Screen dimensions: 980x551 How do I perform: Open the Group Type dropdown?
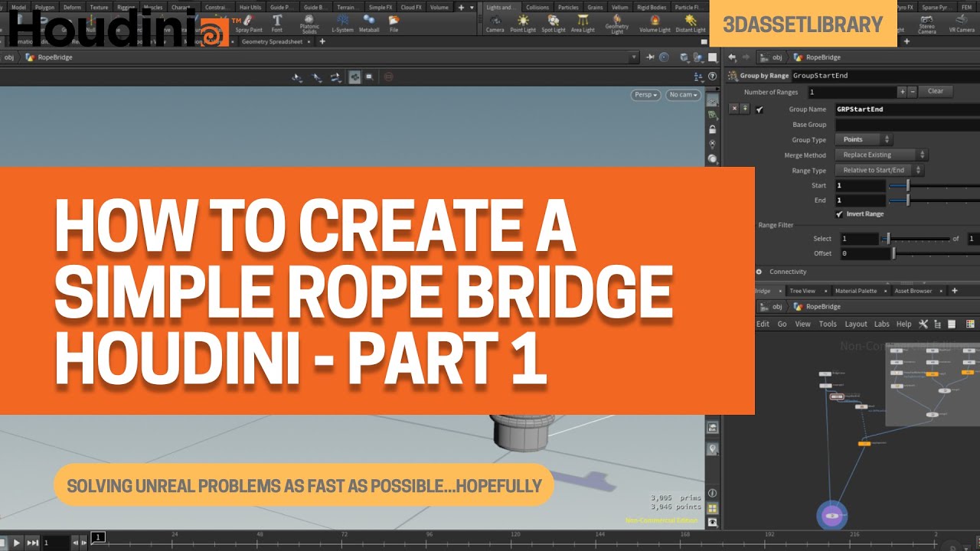(864, 139)
